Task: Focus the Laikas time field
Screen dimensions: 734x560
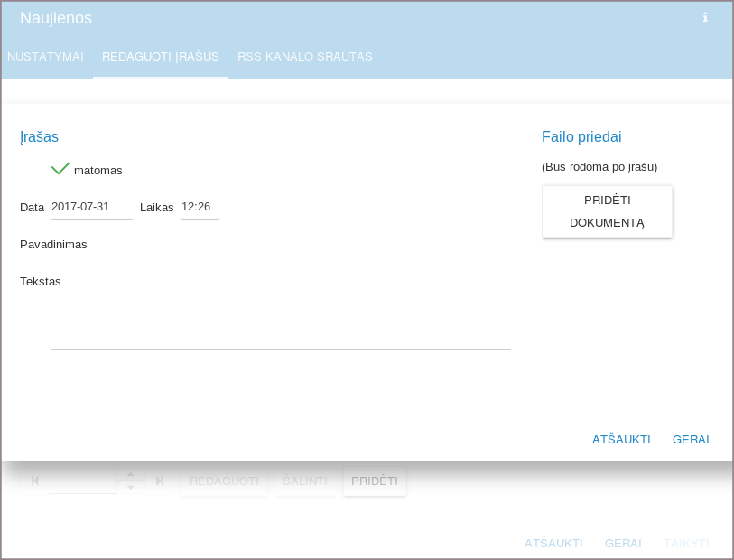Action: click(x=200, y=207)
